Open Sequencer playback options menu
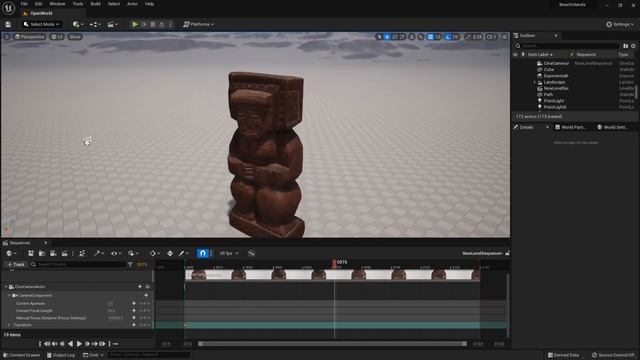Image resolution: width=640 pixels, height=360 pixels. click(x=133, y=253)
